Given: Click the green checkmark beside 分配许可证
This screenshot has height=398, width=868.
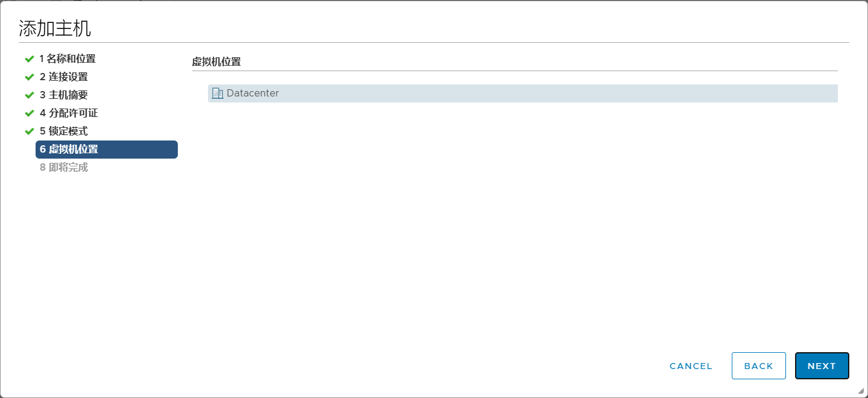Looking at the screenshot, I should [29, 113].
